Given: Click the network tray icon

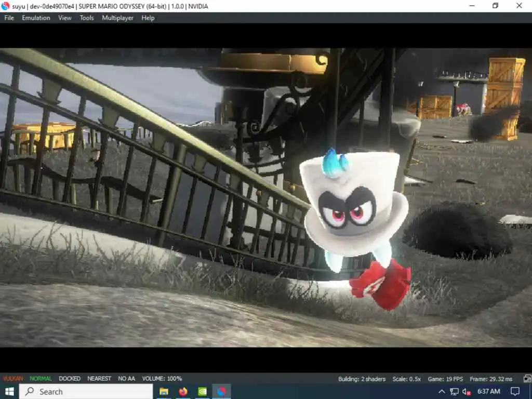Looking at the screenshot, I should tap(454, 392).
